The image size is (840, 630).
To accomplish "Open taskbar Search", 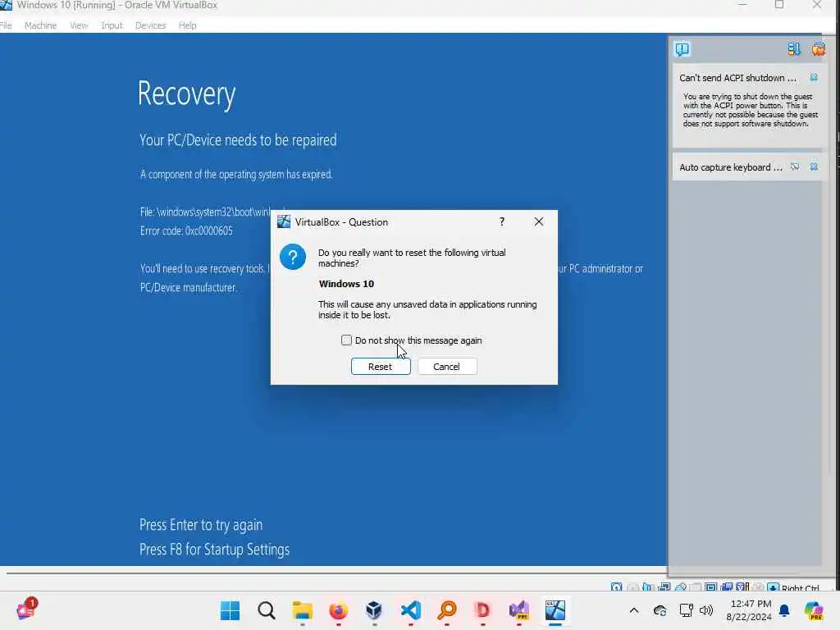I will point(267,610).
